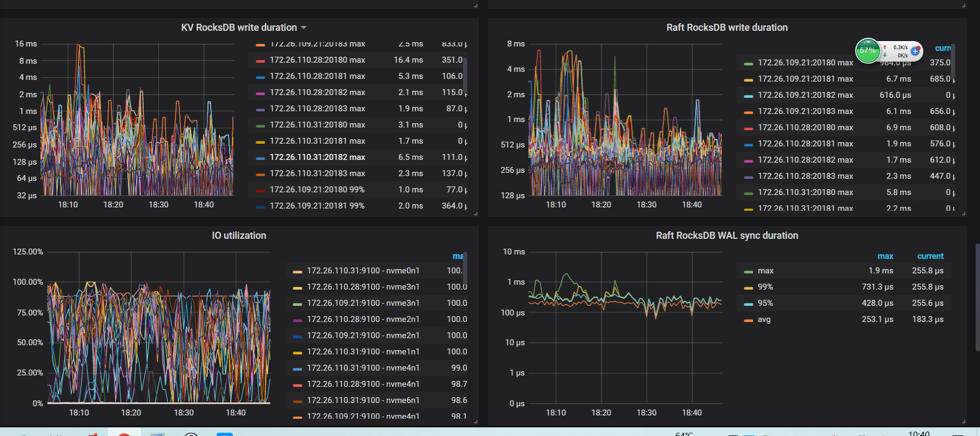Image resolution: width=980 pixels, height=436 pixels.
Task: Click resize handle of Raft WAL sync duration panel
Action: pyautogui.click(x=964, y=422)
